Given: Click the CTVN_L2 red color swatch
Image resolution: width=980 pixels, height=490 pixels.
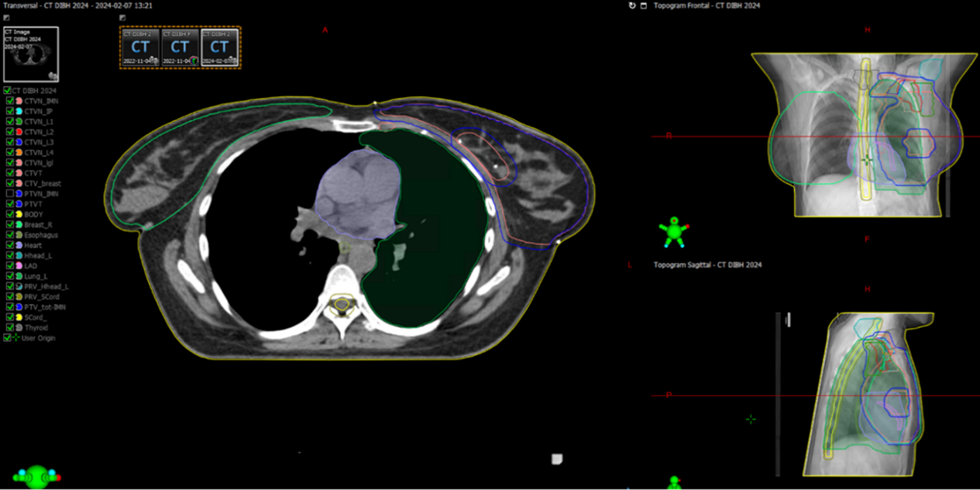Looking at the screenshot, I should tap(18, 132).
